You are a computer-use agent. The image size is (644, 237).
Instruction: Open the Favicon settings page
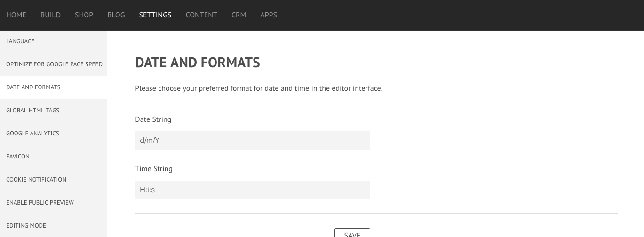pos(53,157)
